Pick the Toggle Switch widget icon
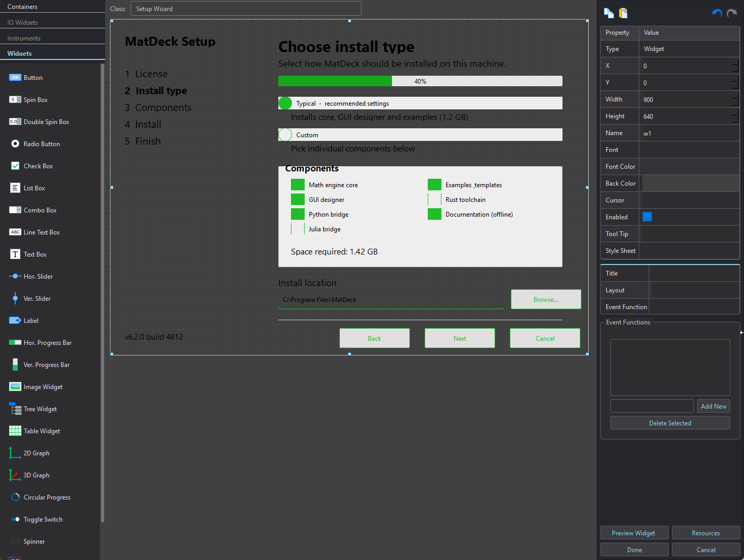This screenshot has height=560, width=744. pos(15,519)
